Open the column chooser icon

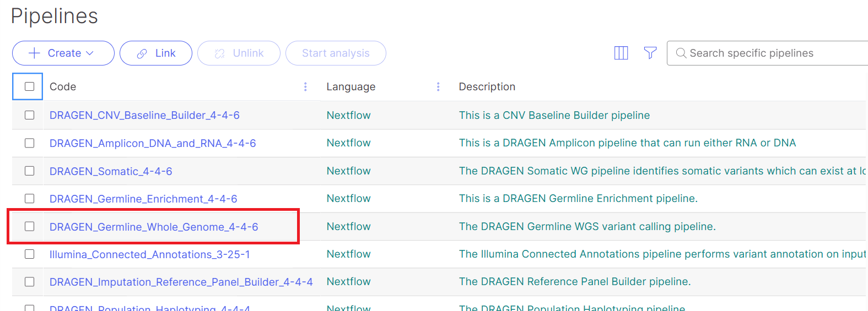tap(621, 53)
